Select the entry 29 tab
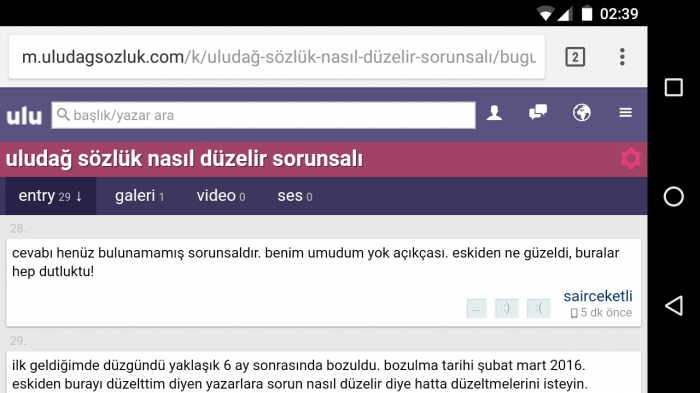This screenshot has width=700, height=393. tap(50, 196)
